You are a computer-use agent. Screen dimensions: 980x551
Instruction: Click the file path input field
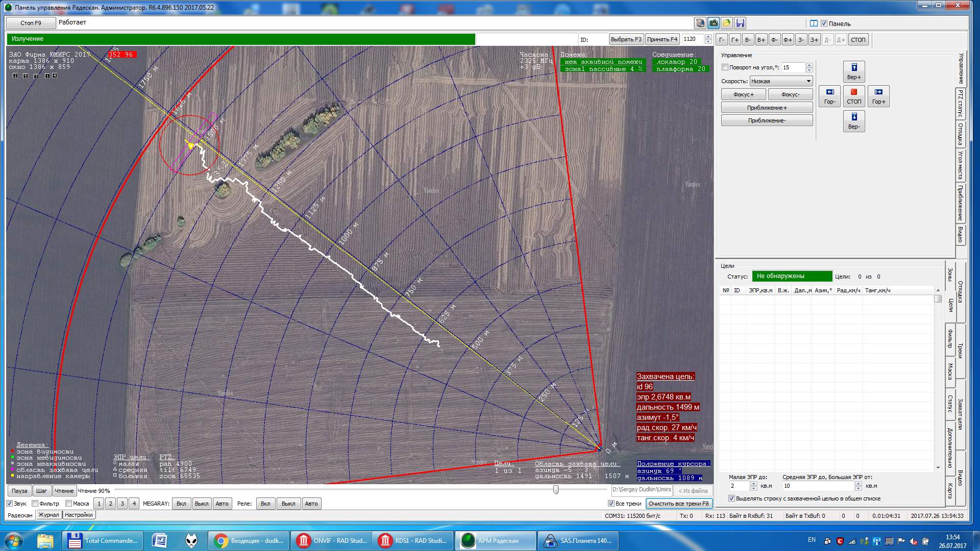(642, 490)
